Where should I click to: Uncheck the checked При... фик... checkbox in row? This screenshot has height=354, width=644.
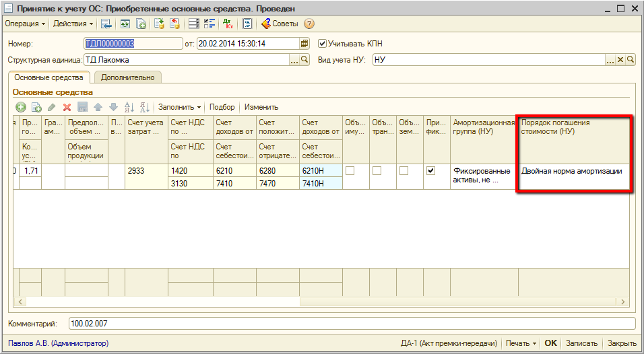point(430,171)
